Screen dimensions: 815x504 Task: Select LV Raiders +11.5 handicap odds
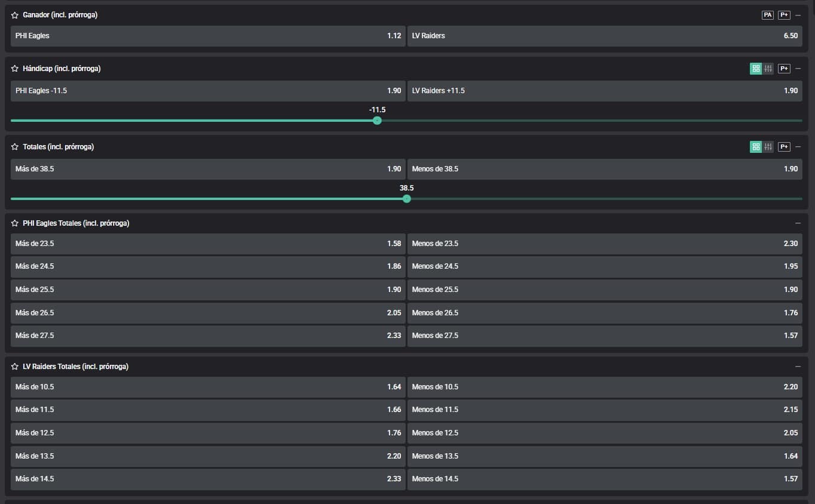[x=605, y=91]
